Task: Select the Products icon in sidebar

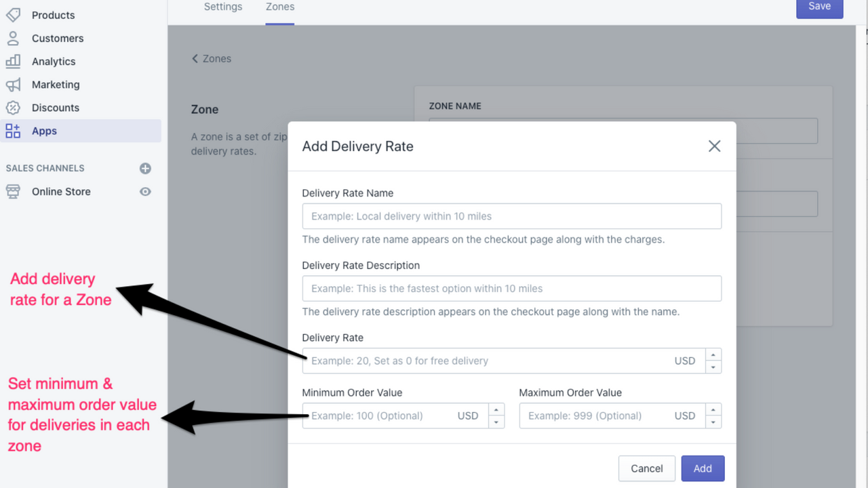Action: pos(13,14)
